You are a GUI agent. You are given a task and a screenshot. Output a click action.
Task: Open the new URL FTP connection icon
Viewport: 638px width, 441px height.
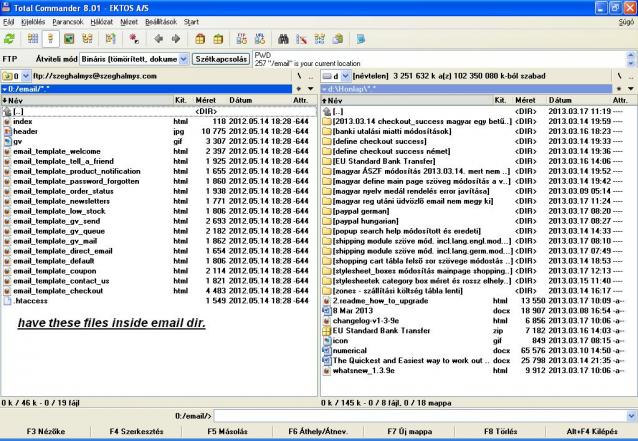(x=260, y=39)
